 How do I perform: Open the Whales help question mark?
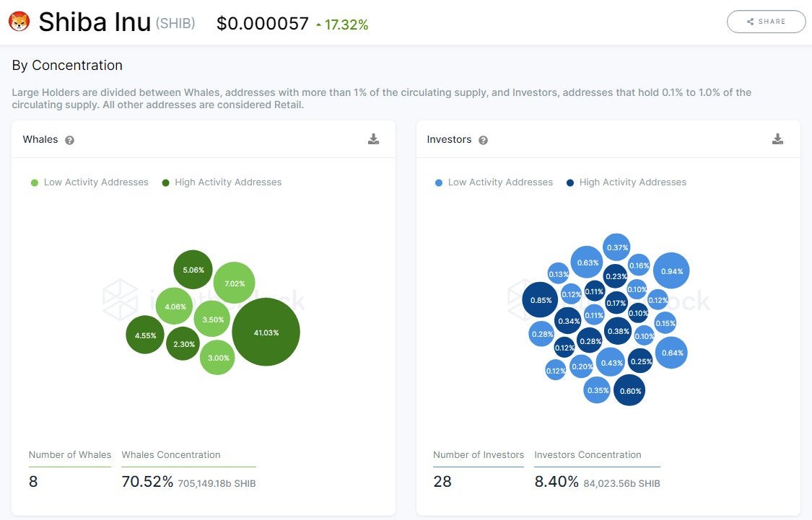point(69,140)
